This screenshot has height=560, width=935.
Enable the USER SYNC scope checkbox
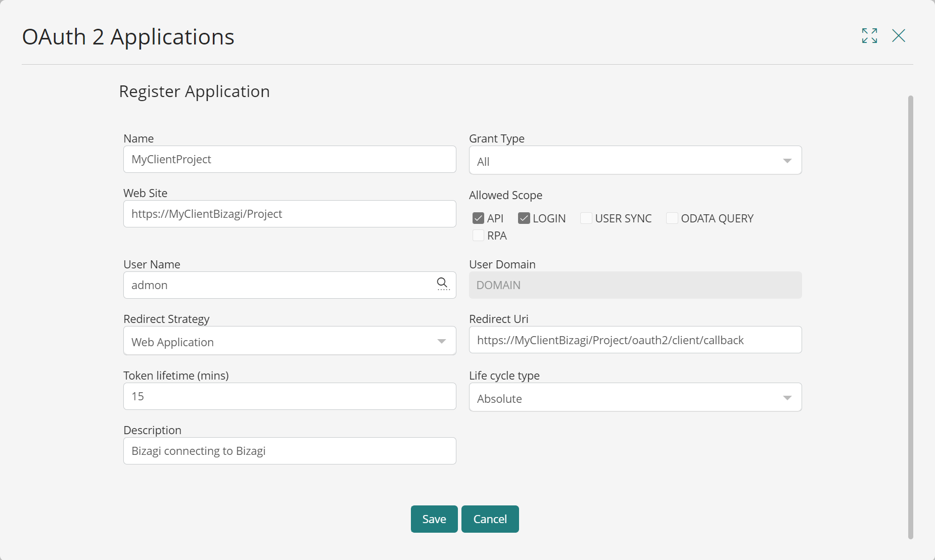point(586,218)
